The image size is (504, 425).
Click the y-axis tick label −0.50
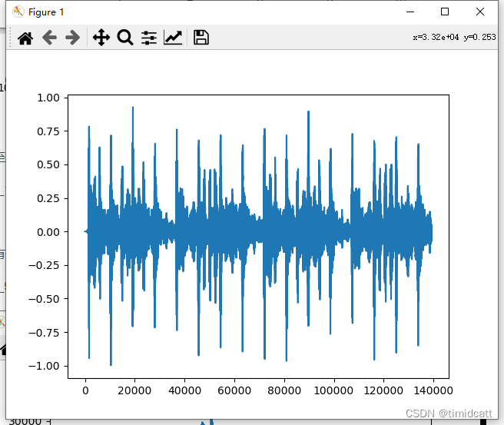point(44,299)
